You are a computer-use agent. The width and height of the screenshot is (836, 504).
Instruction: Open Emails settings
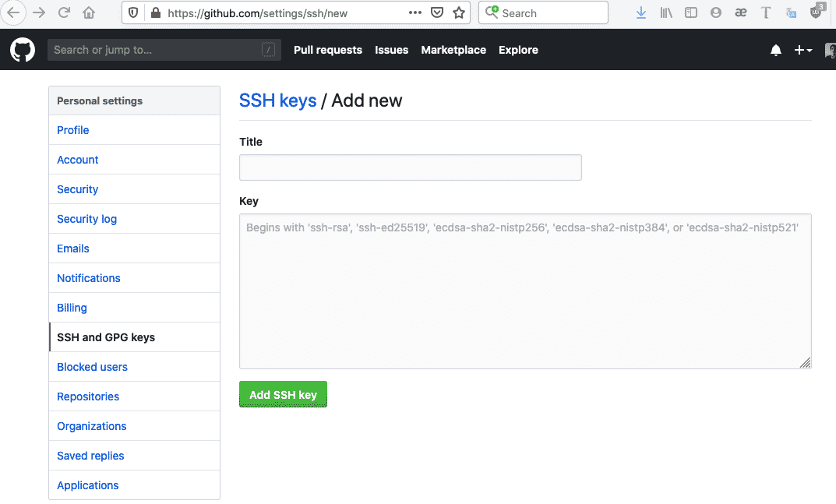134,248
